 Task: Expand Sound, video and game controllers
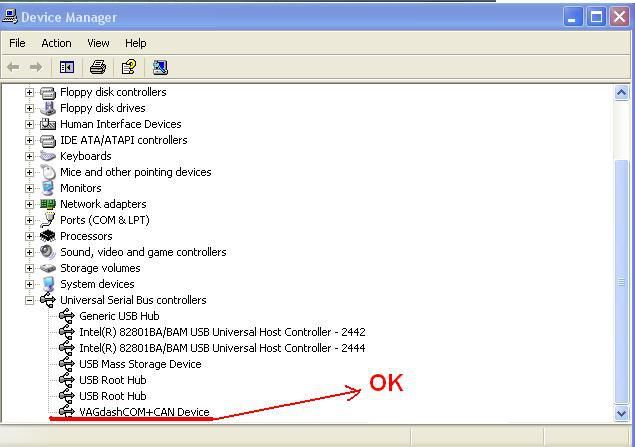29,252
